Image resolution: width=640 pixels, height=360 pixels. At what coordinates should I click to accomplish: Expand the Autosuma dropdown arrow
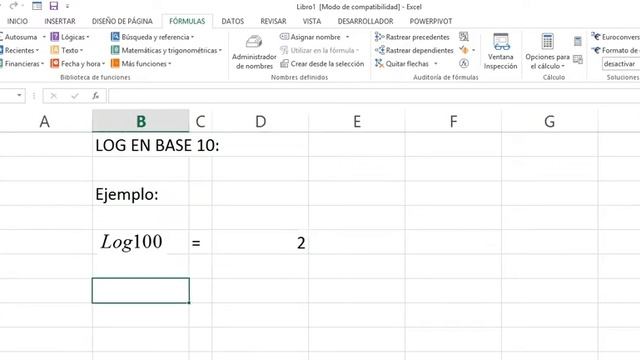coord(44,37)
